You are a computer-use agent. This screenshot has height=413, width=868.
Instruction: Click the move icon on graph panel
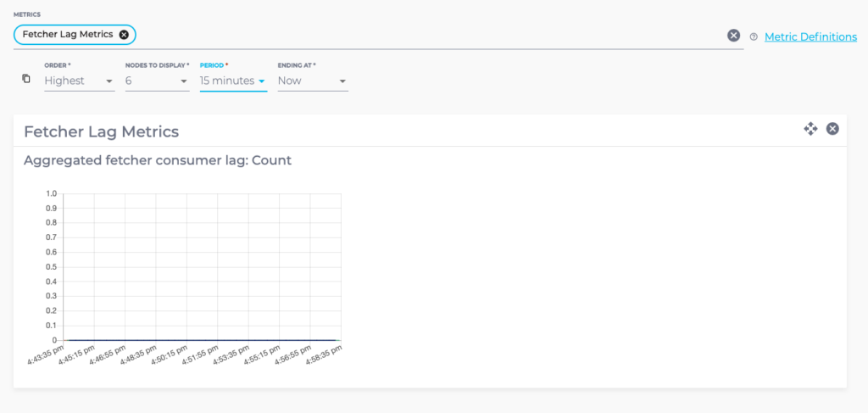click(810, 129)
